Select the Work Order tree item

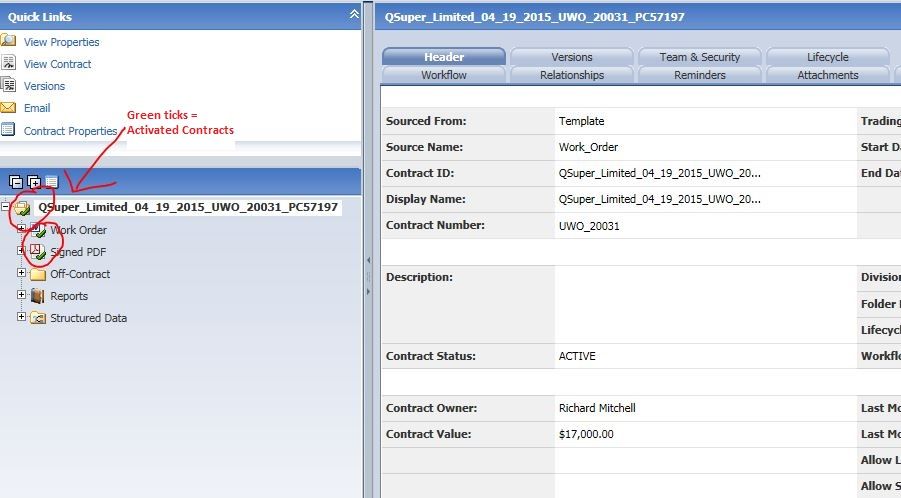pos(78,230)
